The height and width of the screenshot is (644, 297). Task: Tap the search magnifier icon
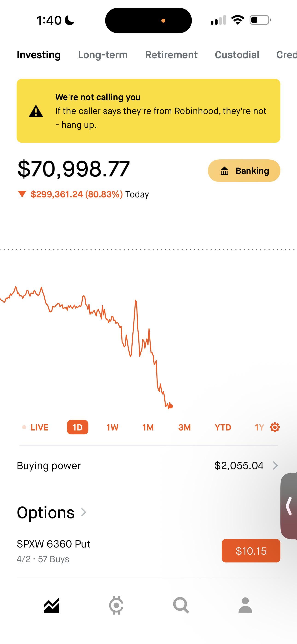coord(181,605)
